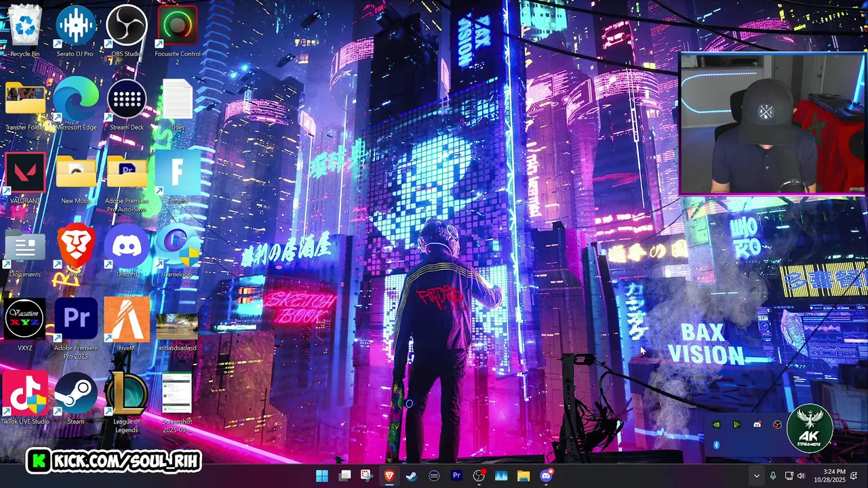Image resolution: width=868 pixels, height=488 pixels.
Task: Select the Titles text file on desktop
Action: coord(178,105)
